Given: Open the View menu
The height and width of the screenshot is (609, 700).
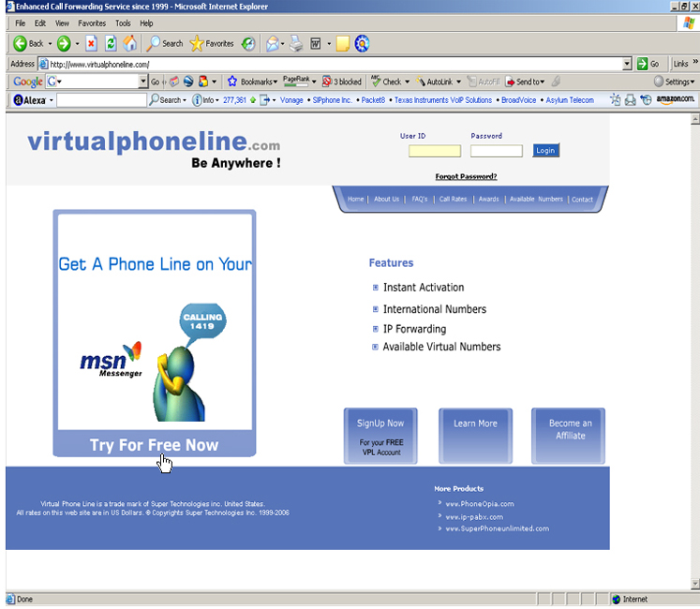Looking at the screenshot, I should pos(62,23).
